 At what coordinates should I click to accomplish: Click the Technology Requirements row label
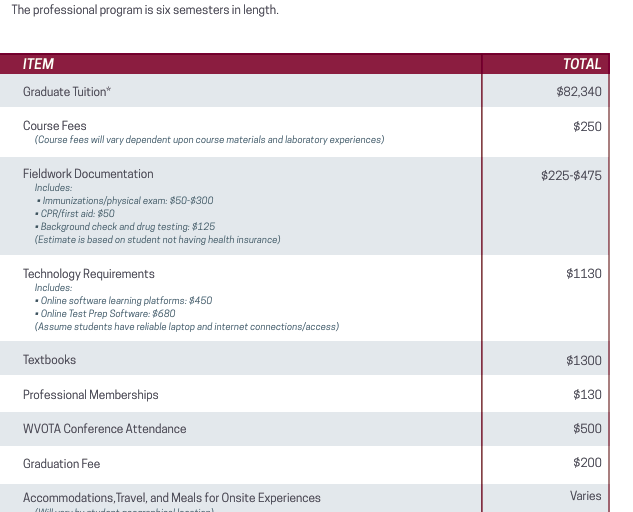tap(89, 274)
